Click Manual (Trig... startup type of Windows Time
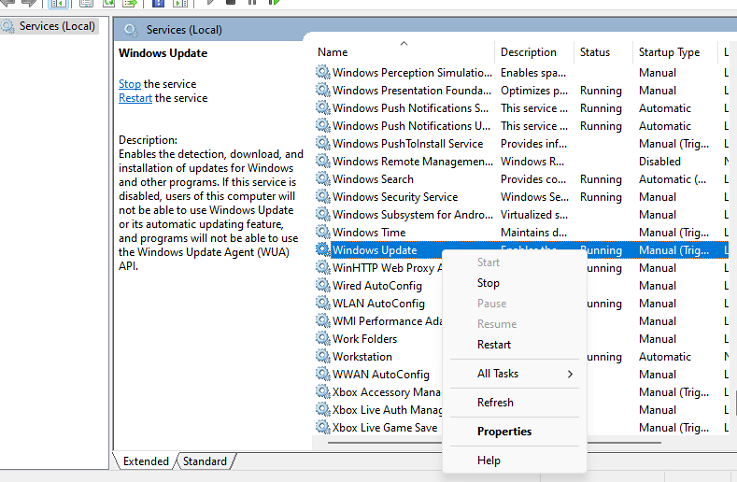This screenshot has height=482, width=737. point(674,232)
